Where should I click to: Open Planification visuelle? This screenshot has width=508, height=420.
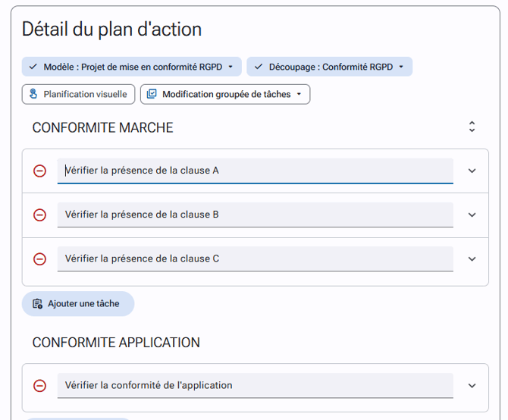[78, 94]
